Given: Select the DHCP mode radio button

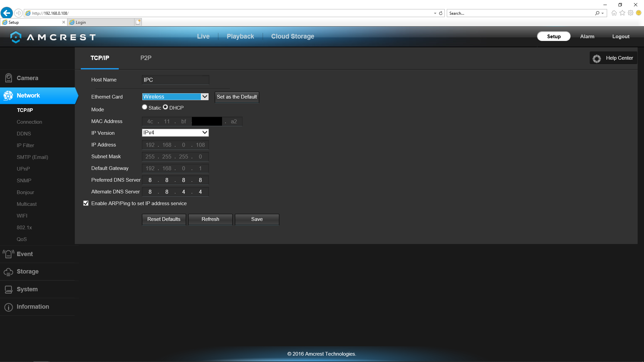Looking at the screenshot, I should [x=165, y=107].
